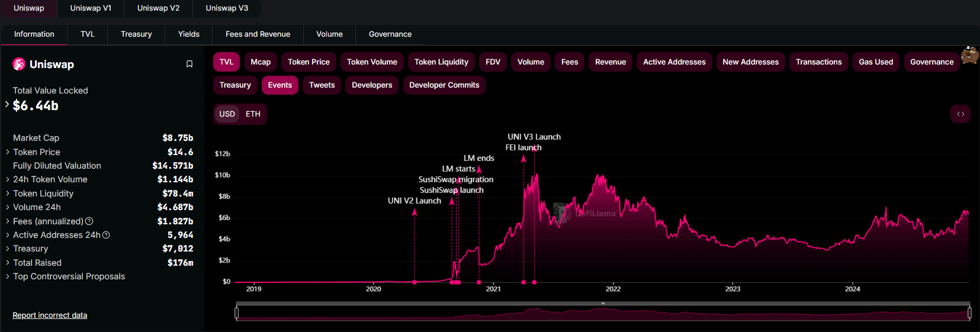Bookmark Uniswap protocol icon
The height and width of the screenshot is (332, 980).
189,64
